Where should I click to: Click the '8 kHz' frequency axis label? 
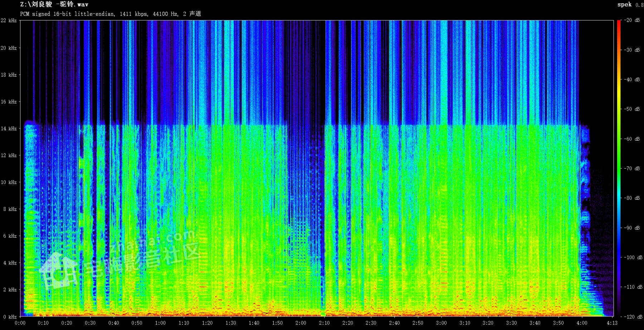[x=10, y=209]
